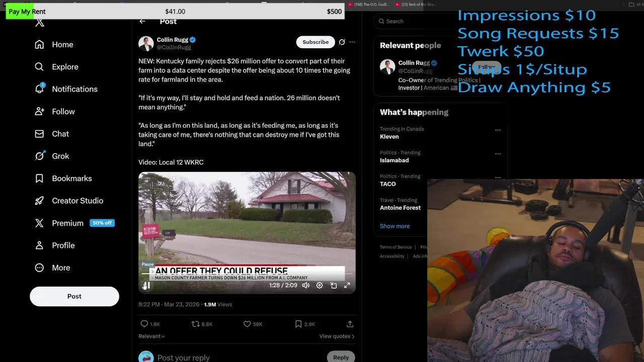The width and height of the screenshot is (644, 362).
Task: Subscribe to Collin Rugg
Action: [x=315, y=42]
